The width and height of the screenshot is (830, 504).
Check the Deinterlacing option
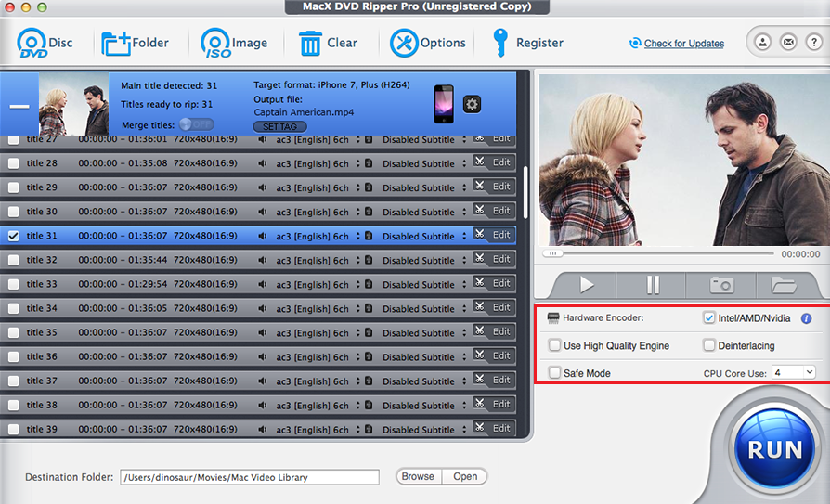[x=708, y=345]
